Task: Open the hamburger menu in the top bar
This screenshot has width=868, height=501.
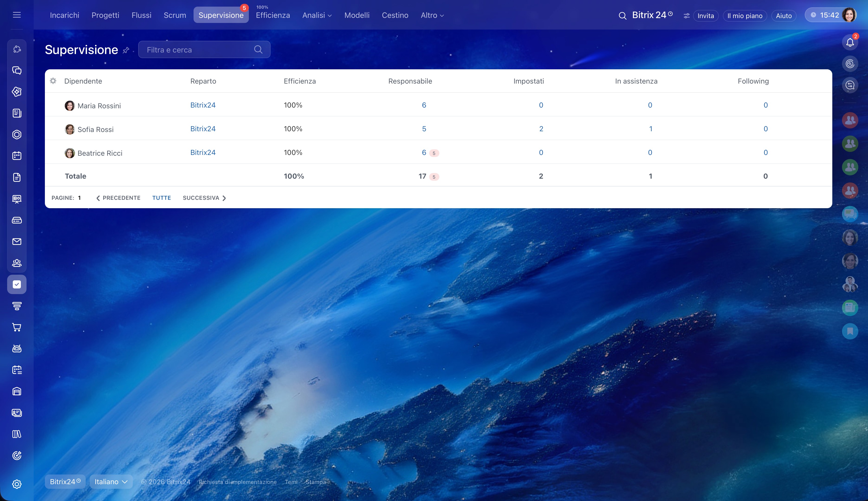Action: 17,15
